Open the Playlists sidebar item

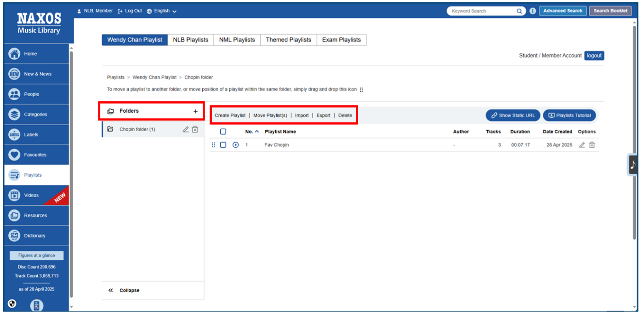tap(37, 175)
